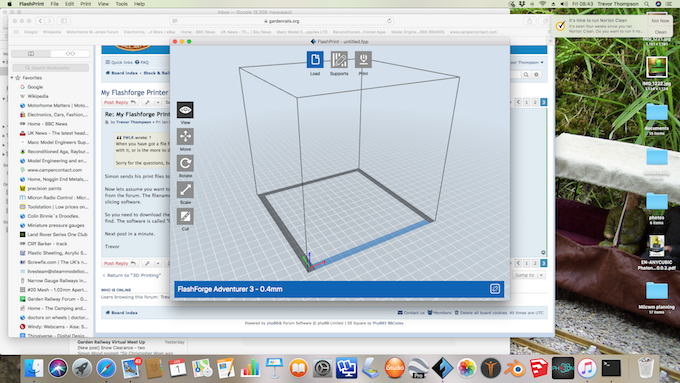Go to page 3 in the upper pagination
This screenshot has height=383, width=680.
click(x=543, y=102)
